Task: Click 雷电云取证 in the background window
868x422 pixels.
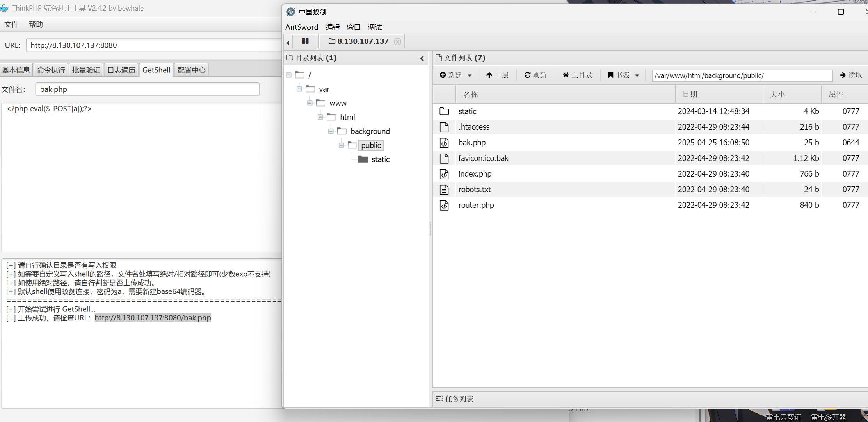Action: [783, 417]
